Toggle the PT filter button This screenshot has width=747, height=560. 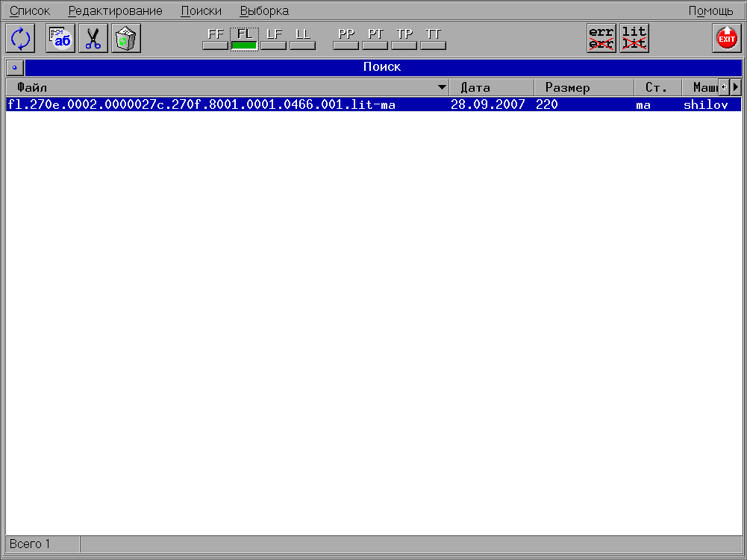375,39
